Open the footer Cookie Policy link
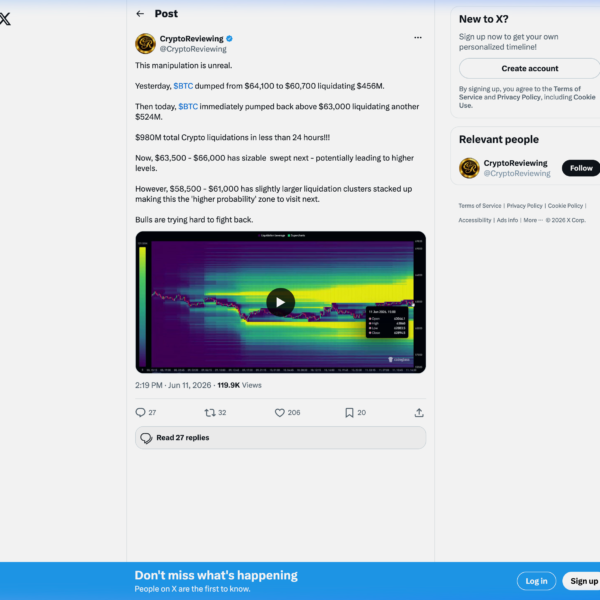This screenshot has height=600, width=600. coord(565,206)
